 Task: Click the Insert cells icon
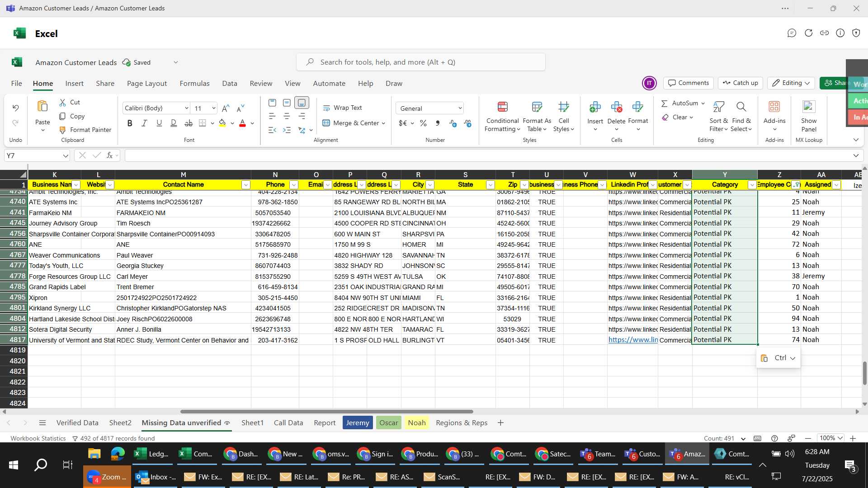coord(595,107)
